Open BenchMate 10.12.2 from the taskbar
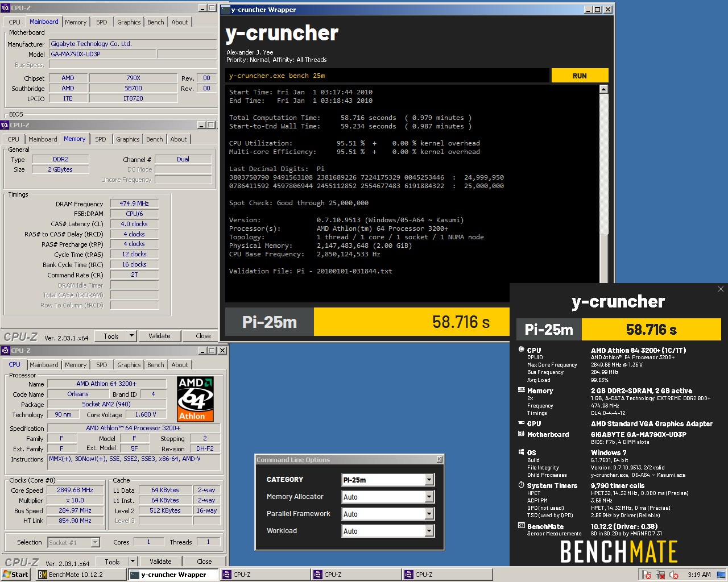This screenshot has height=582, width=728. coord(81,575)
